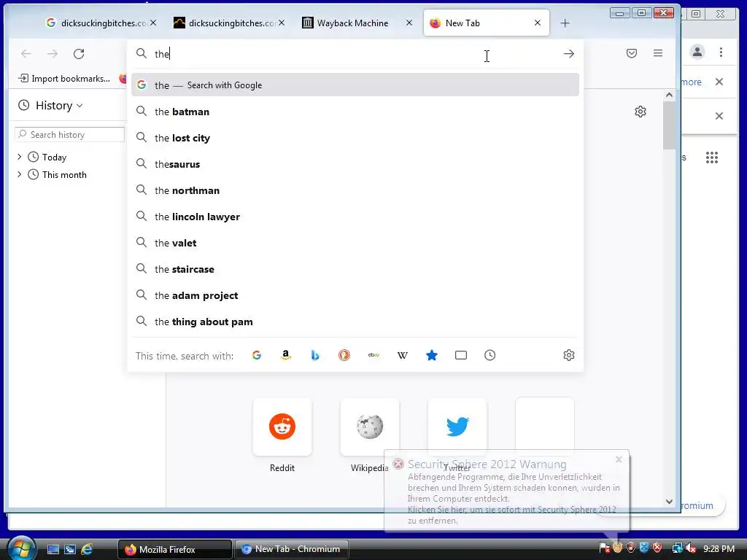Reload the page with the refresh icon
This screenshot has width=747, height=560.
[x=79, y=54]
